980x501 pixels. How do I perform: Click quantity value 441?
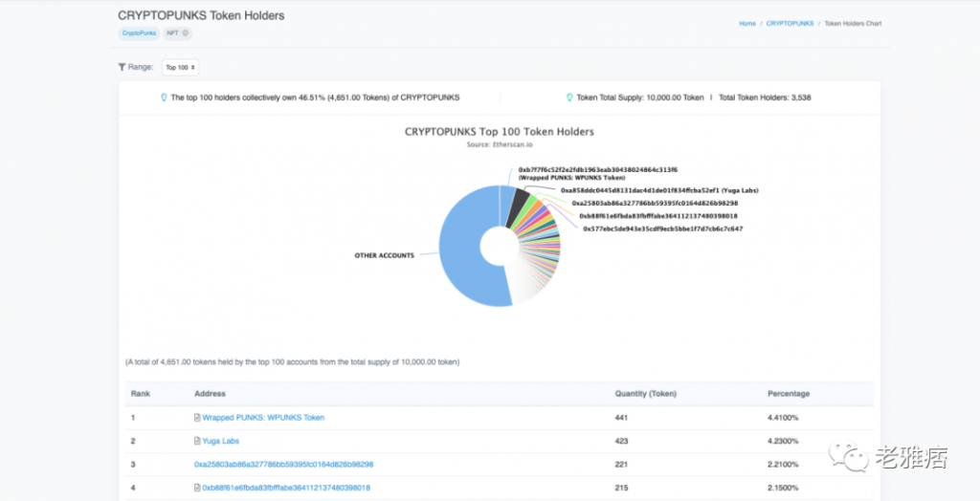[x=621, y=417]
